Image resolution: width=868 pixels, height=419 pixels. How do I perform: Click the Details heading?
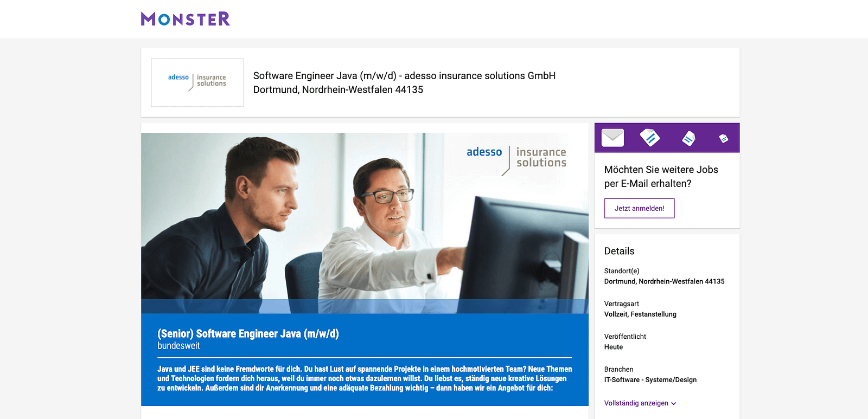coord(619,252)
